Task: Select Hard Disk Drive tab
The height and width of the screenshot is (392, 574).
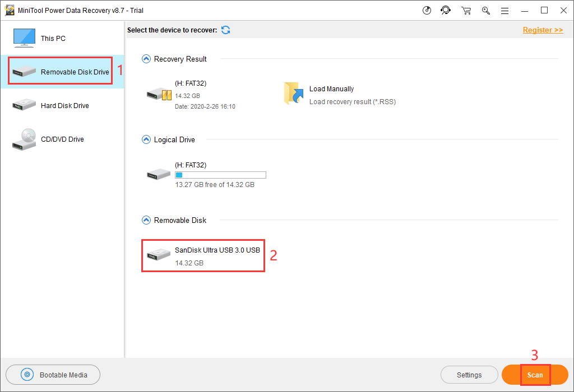Action: pyautogui.click(x=62, y=105)
